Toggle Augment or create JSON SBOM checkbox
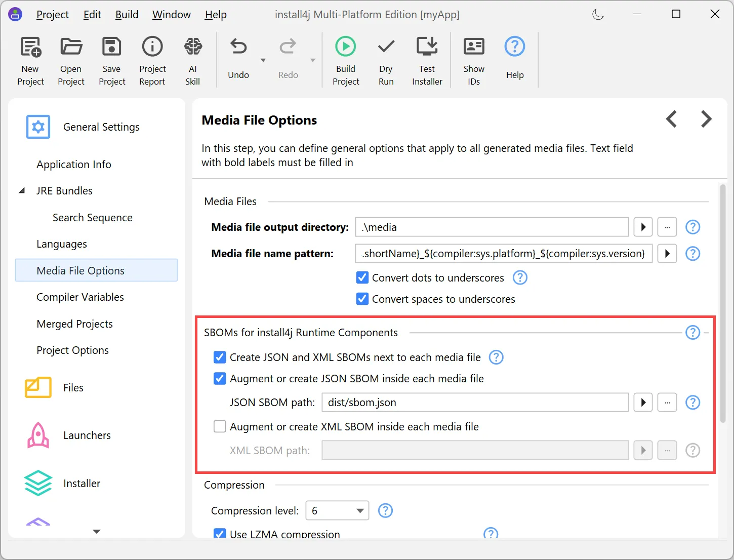This screenshot has width=734, height=560. coord(220,379)
